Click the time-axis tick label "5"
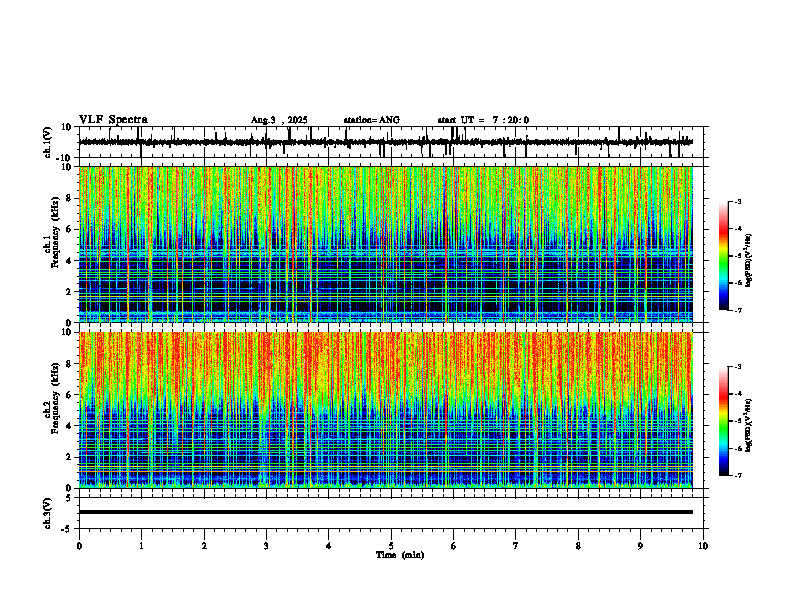The height and width of the screenshot is (612, 792). (391, 546)
